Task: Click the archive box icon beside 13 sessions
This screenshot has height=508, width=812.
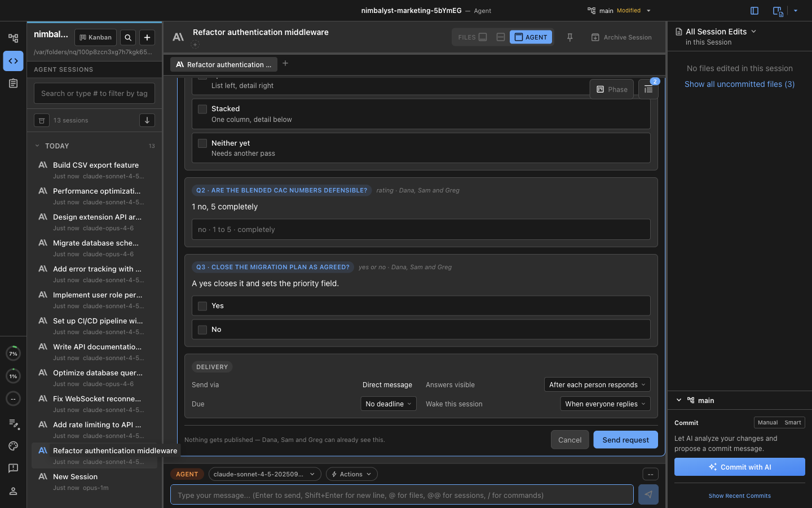Action: (42, 120)
